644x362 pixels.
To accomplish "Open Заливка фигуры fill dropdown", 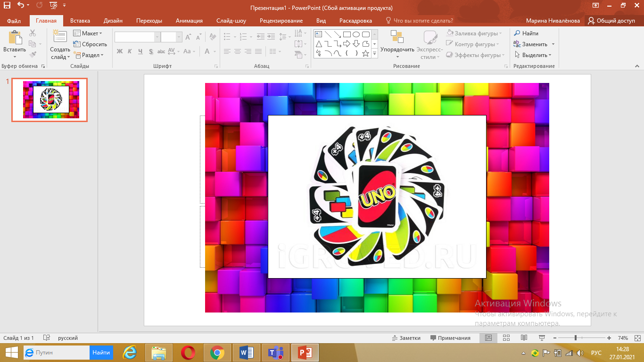I will click(x=474, y=33).
